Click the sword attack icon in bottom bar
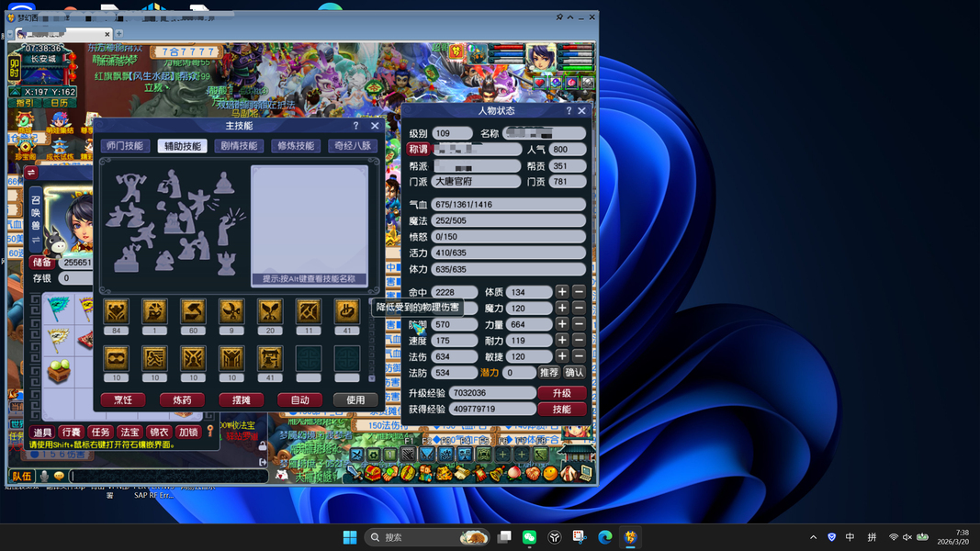The height and width of the screenshot is (551, 980). pyautogui.click(x=355, y=473)
